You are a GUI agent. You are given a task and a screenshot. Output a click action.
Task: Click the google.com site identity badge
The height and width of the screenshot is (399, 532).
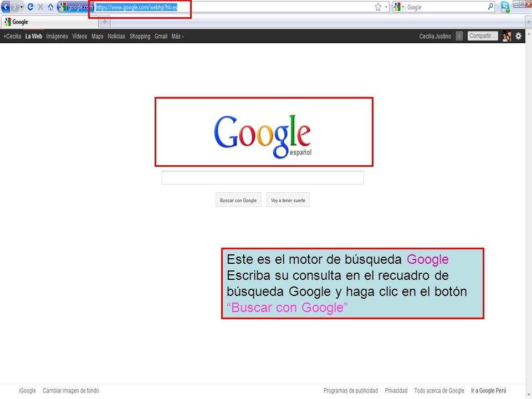tap(75, 7)
